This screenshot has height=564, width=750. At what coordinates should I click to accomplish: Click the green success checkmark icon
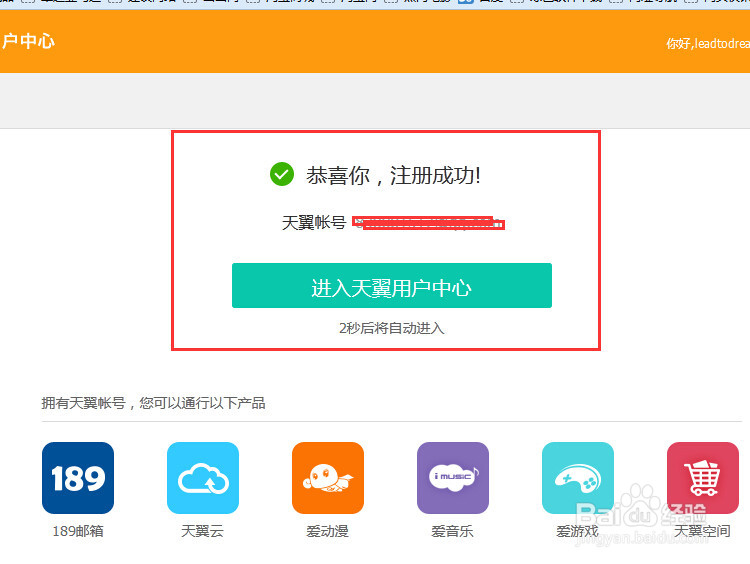282,174
